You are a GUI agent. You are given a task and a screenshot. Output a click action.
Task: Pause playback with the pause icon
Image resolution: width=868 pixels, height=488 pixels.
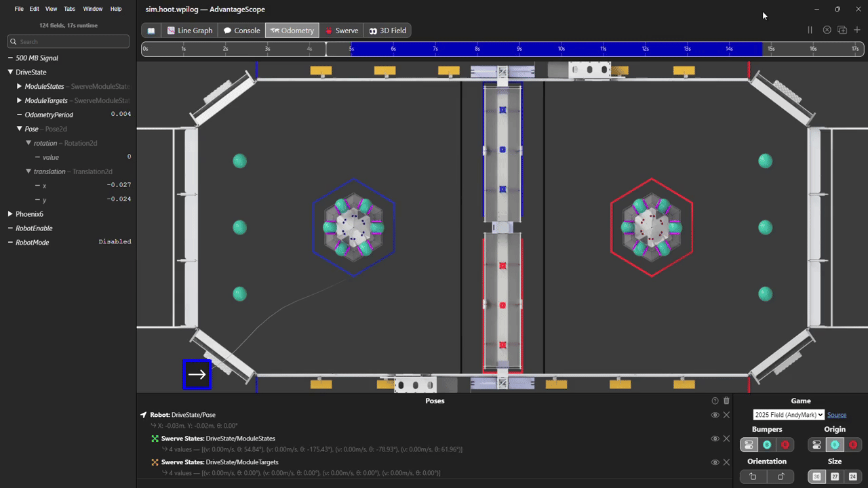point(810,30)
